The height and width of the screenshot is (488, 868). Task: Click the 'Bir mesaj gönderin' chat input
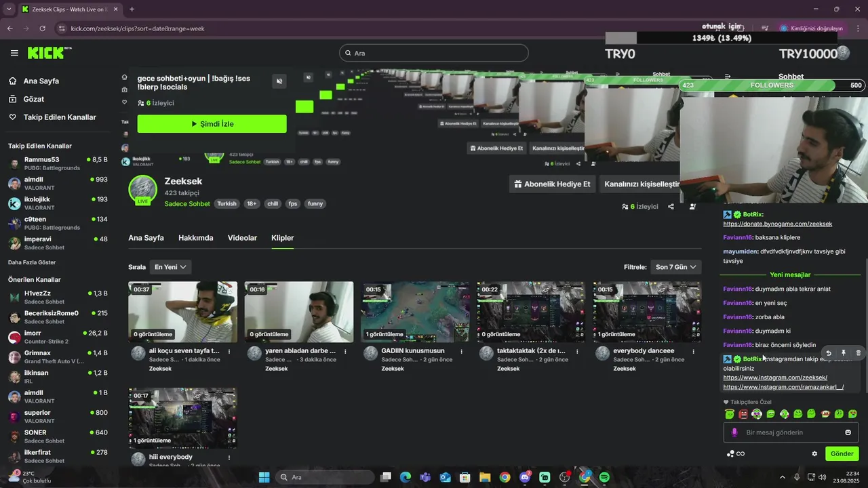click(x=791, y=432)
